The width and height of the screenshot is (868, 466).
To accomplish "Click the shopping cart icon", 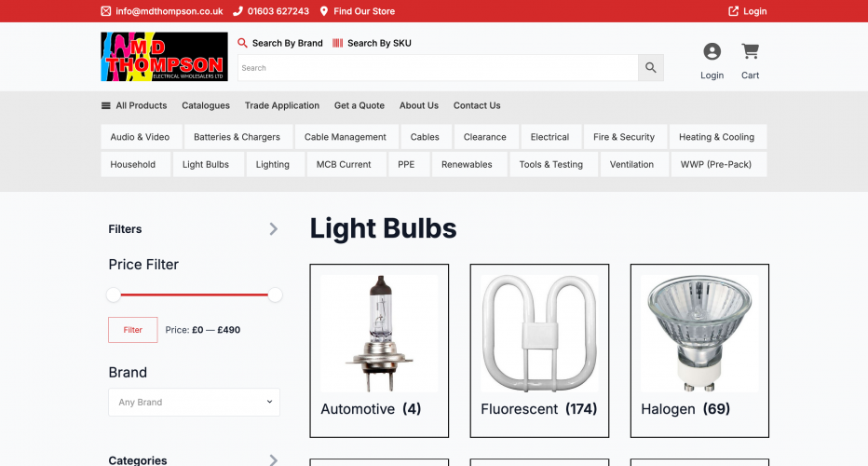I will pyautogui.click(x=750, y=51).
